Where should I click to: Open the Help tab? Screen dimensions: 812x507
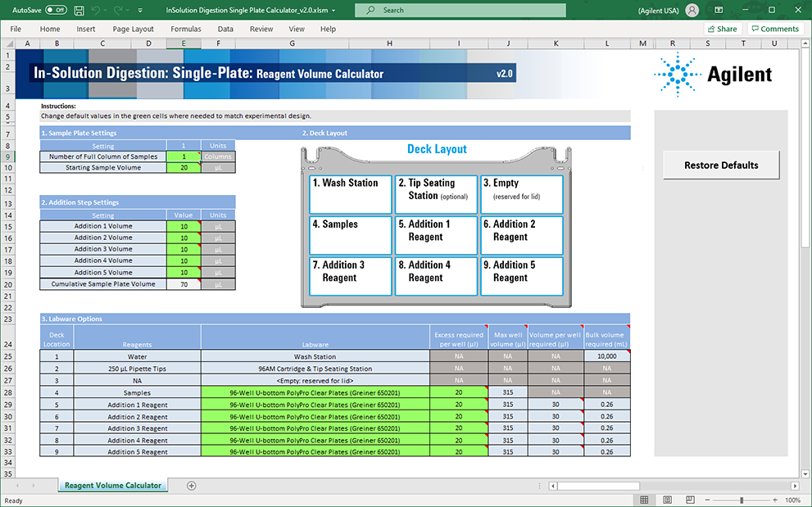[328, 29]
